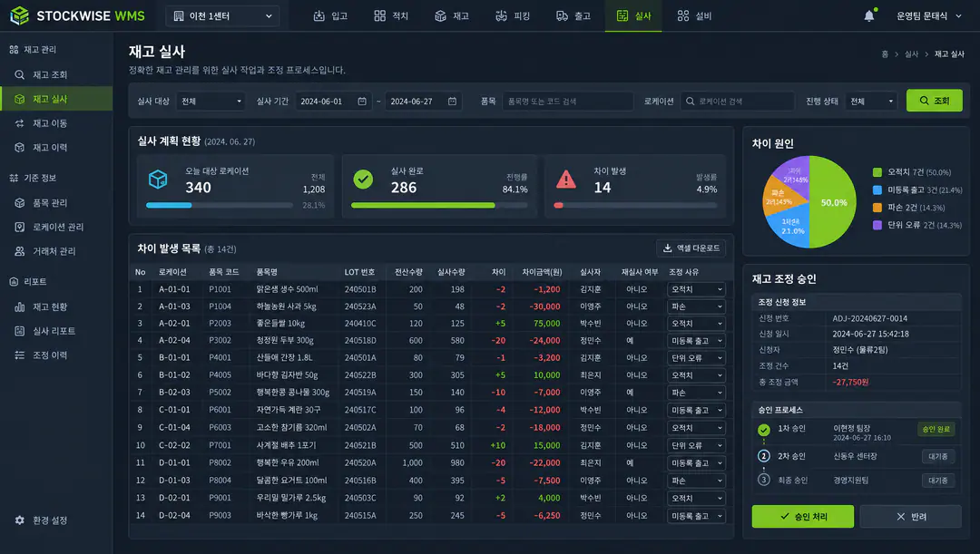Expand the 운영팀 문태식 user menu
Image resolution: width=980 pixels, height=554 pixels.
[x=929, y=15]
